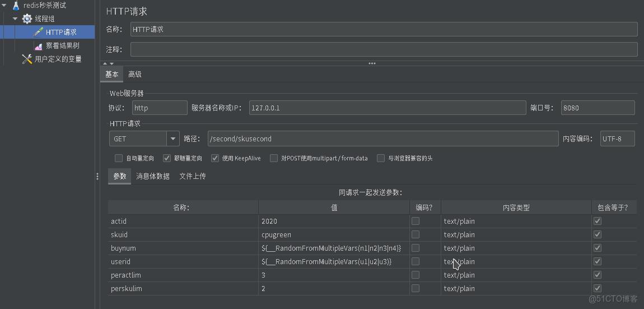
Task: Enable the 与浏览器兼容的头 checkbox
Action: pos(381,158)
